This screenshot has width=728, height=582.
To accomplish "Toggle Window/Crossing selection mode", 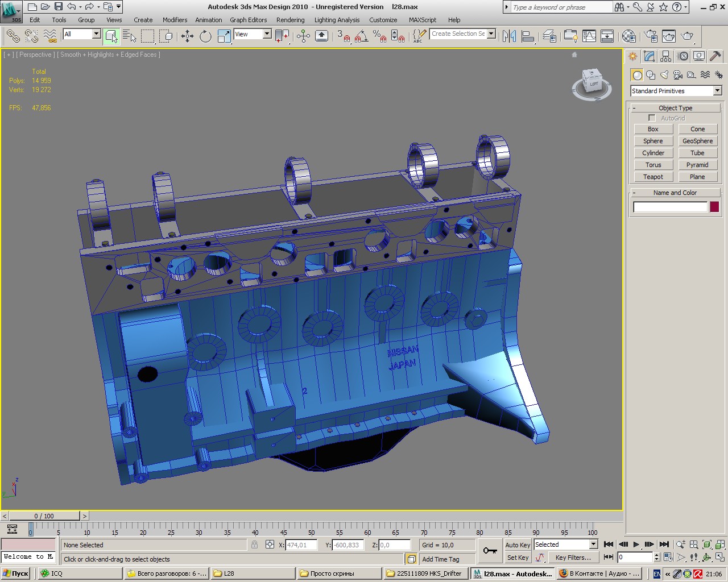I will tap(166, 36).
